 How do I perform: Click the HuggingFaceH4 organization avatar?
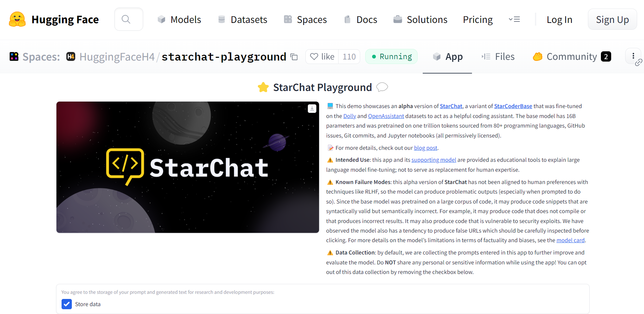tap(70, 56)
